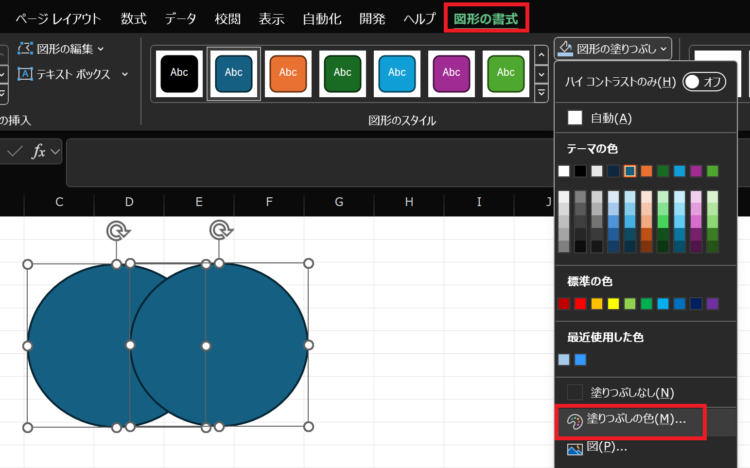Select yellow standard color
The width and height of the screenshot is (750, 468).
[x=613, y=303]
